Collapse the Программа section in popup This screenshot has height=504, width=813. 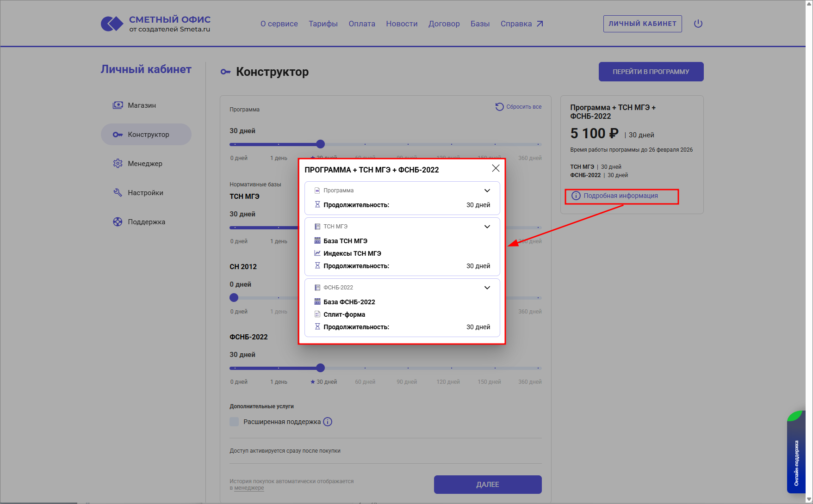click(x=487, y=191)
